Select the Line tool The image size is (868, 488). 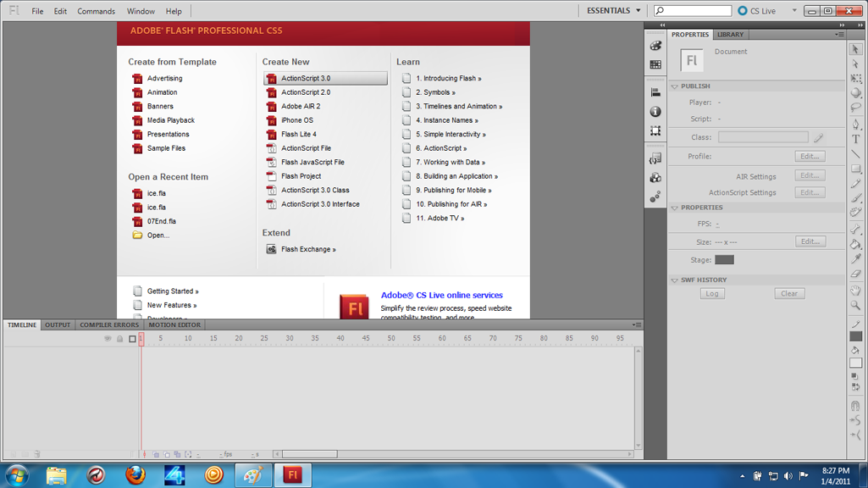856,154
